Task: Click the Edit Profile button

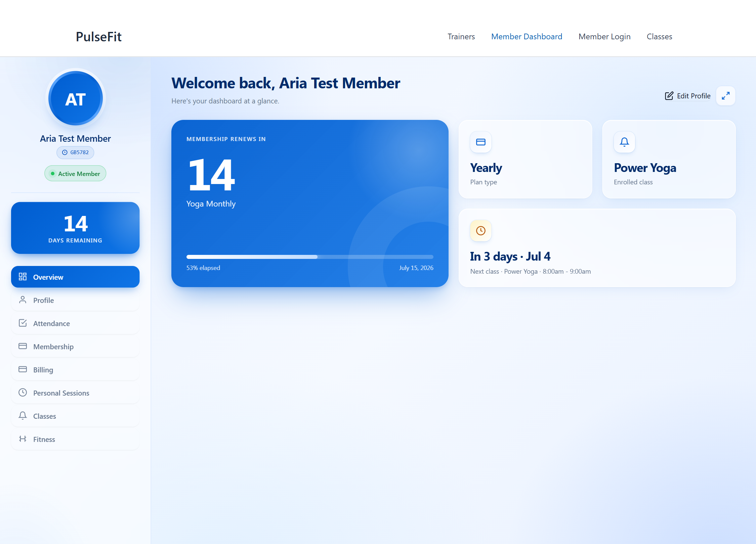Action: [x=687, y=96]
